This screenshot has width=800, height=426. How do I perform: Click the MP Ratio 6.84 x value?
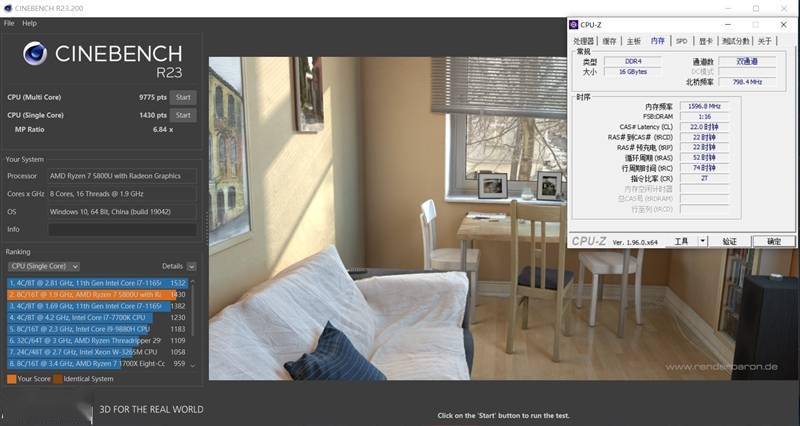click(163, 130)
